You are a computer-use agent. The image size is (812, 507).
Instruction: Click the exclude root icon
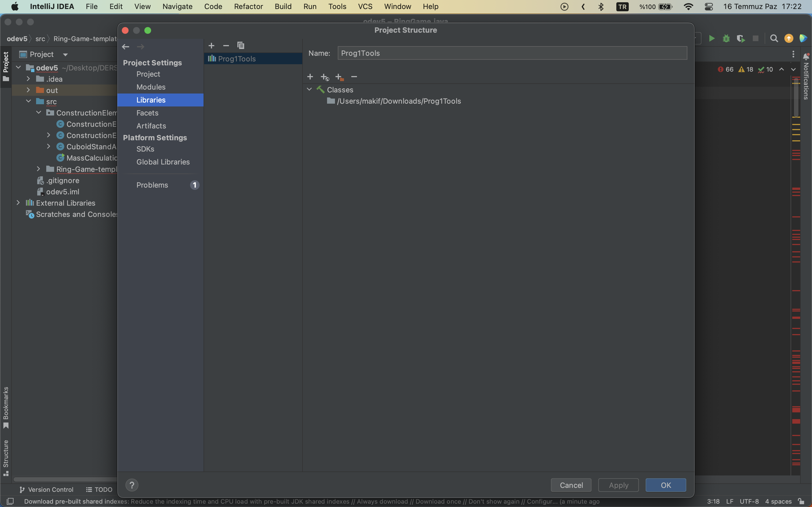coord(339,77)
